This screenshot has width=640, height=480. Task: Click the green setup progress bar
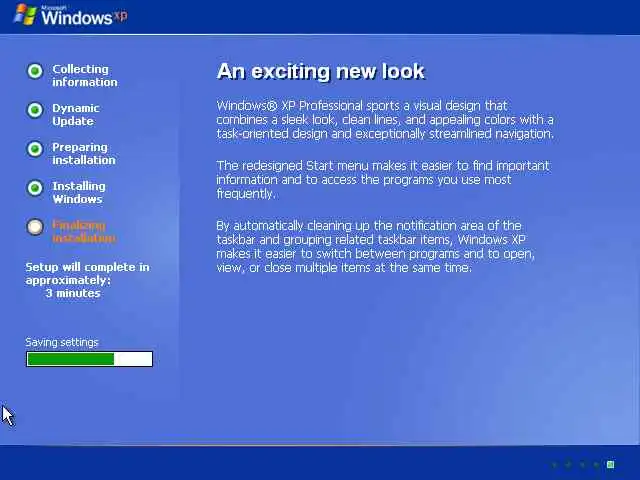89,359
